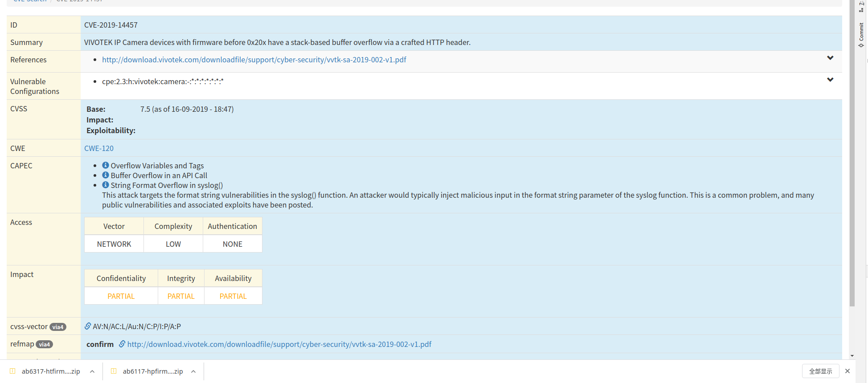The width and height of the screenshot is (868, 383).
Task: Click the Impact: label in CVSS row
Action: 100,120
